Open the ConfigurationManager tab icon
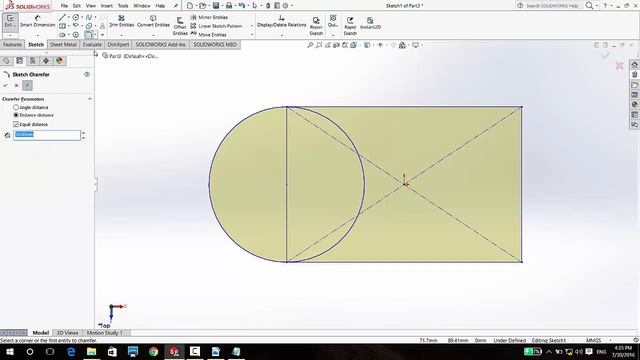Viewport: 640px width, 360px height. [x=33, y=61]
